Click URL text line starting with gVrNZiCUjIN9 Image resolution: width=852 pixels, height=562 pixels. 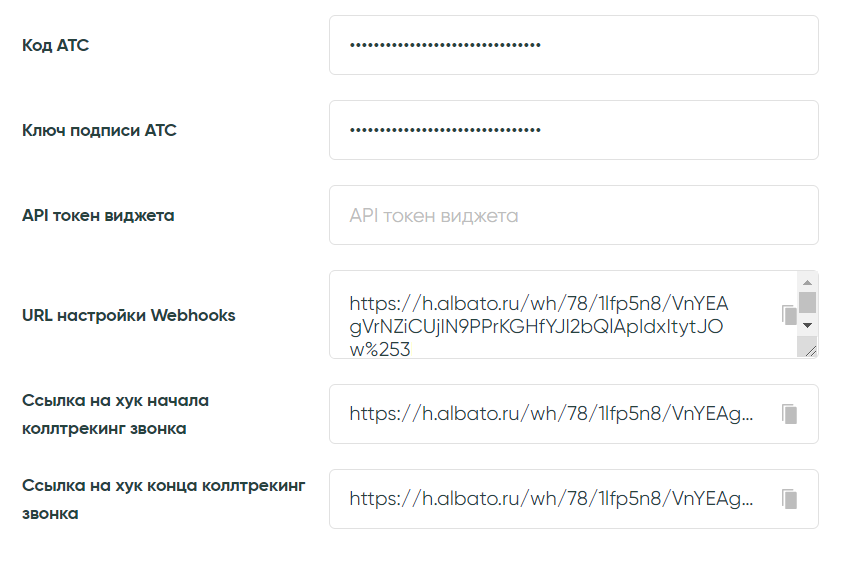(537, 327)
